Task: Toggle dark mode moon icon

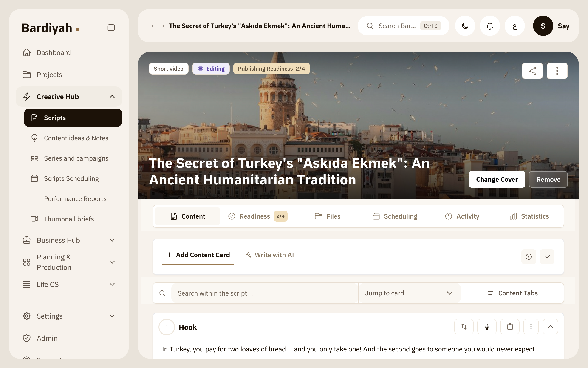Action: pyautogui.click(x=465, y=26)
